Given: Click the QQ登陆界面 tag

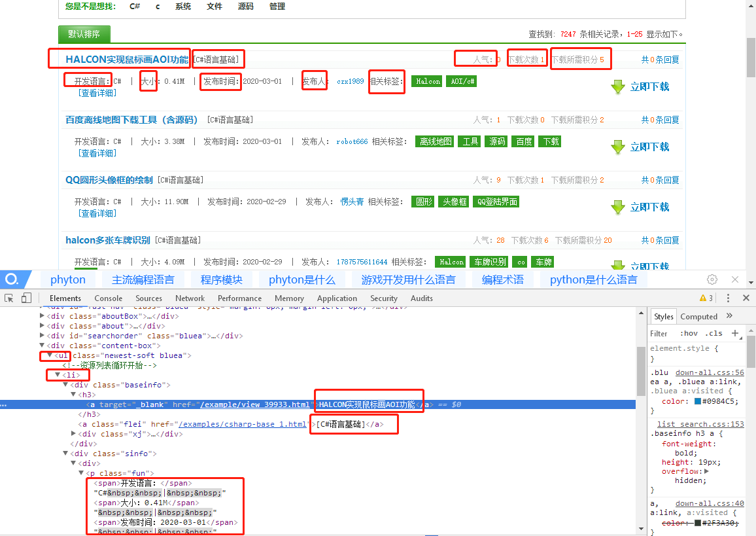Looking at the screenshot, I should click(x=496, y=202).
